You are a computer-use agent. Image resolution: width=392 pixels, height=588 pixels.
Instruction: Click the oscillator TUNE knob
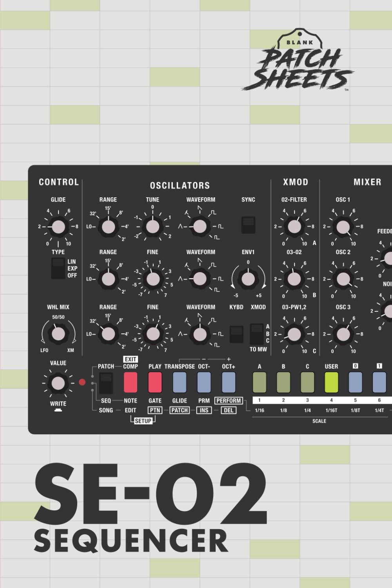[x=152, y=226]
